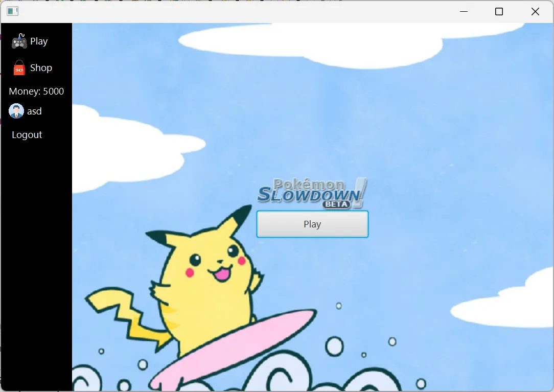Close the game window
The height and width of the screenshot is (392, 554).
(x=535, y=12)
